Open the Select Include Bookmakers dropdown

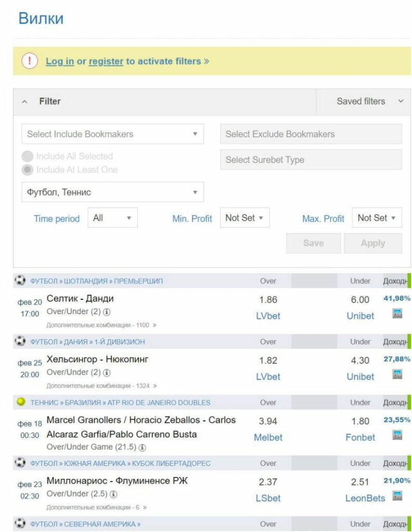(x=112, y=134)
